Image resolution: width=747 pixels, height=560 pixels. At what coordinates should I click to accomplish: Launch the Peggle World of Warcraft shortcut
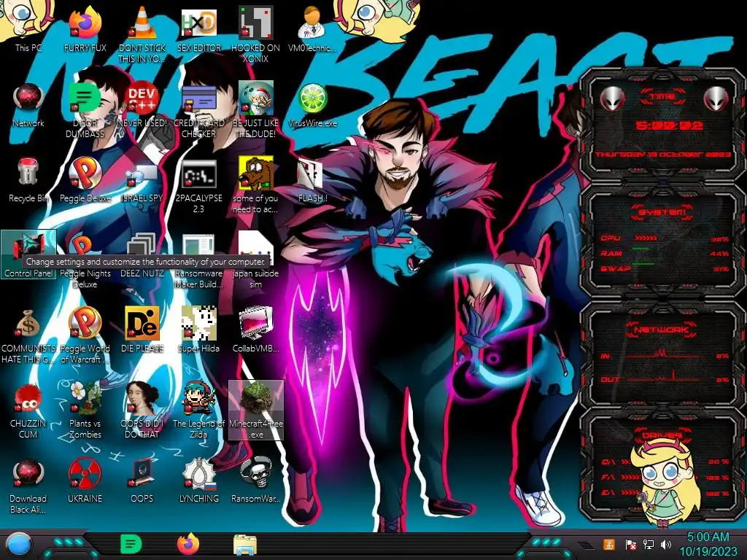click(85, 333)
